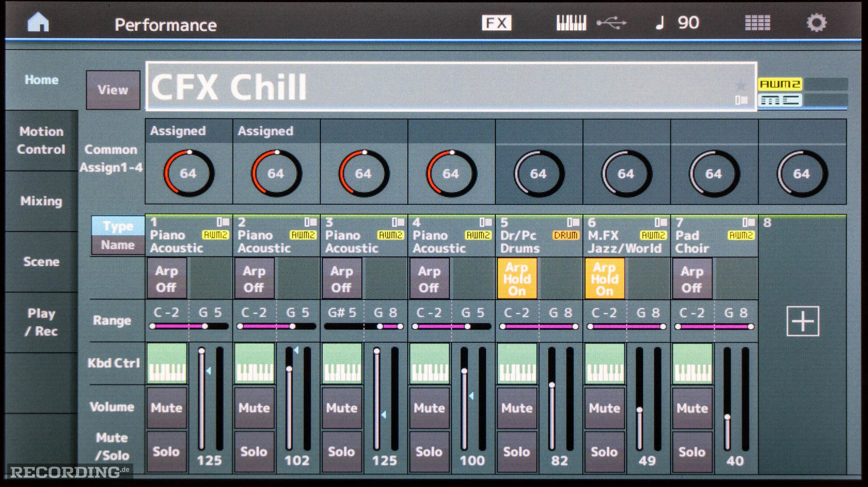Go to the Home screen icon

[x=38, y=22]
